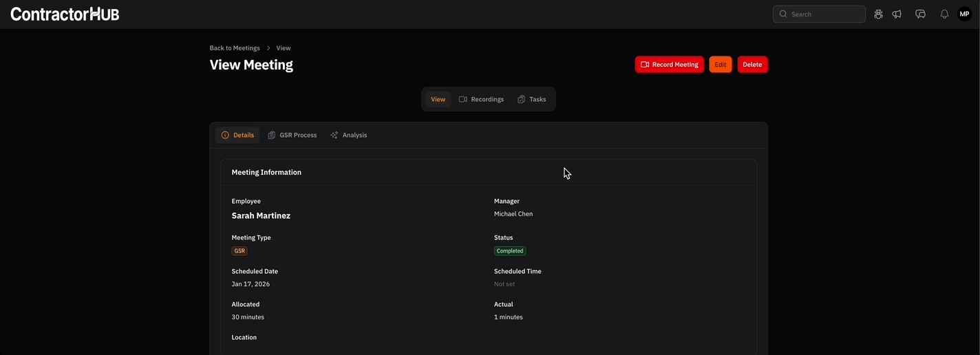This screenshot has height=355, width=980.
Task: Open the chat messages icon
Action: [920, 14]
